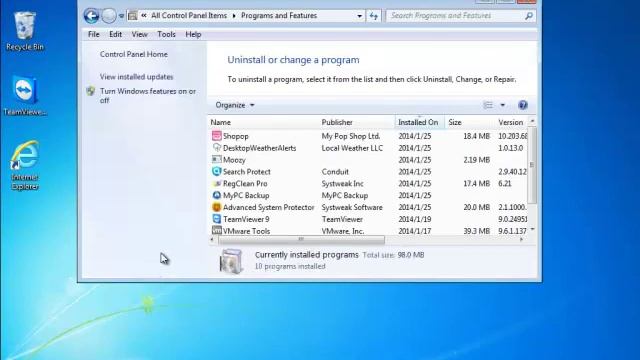Select the MyPC Backup program icon
Screen dimensions: 640x360
tap(216, 195)
